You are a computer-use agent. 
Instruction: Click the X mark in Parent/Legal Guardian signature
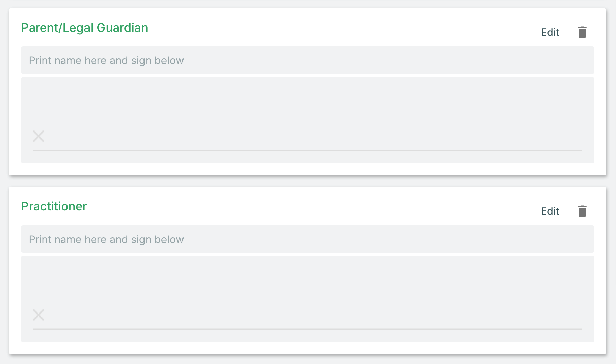pyautogui.click(x=39, y=136)
